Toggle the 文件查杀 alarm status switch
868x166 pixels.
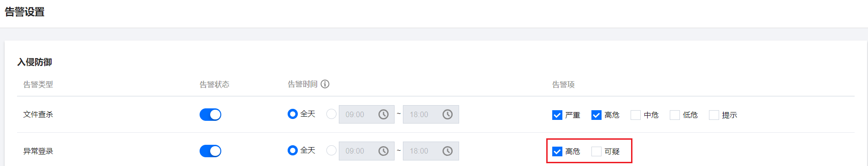(210, 114)
